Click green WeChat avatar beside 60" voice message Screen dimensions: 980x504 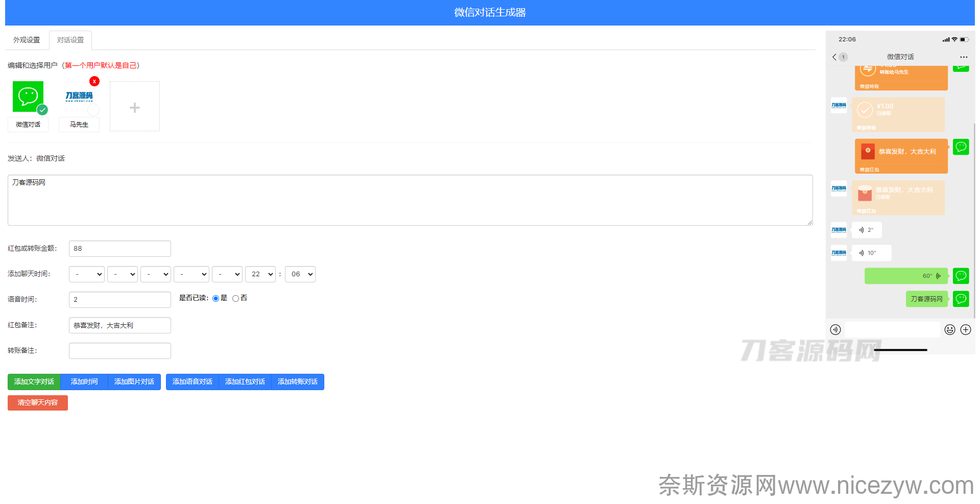pos(961,276)
